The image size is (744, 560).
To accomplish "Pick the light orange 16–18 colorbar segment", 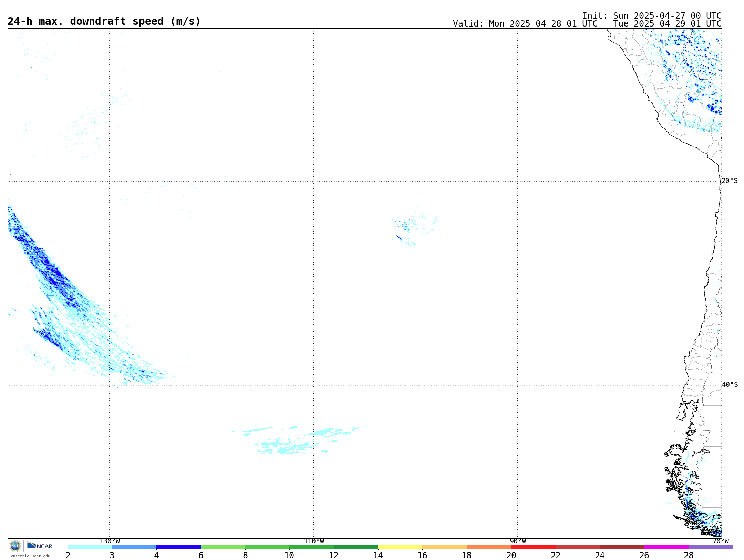I will pos(445,547).
